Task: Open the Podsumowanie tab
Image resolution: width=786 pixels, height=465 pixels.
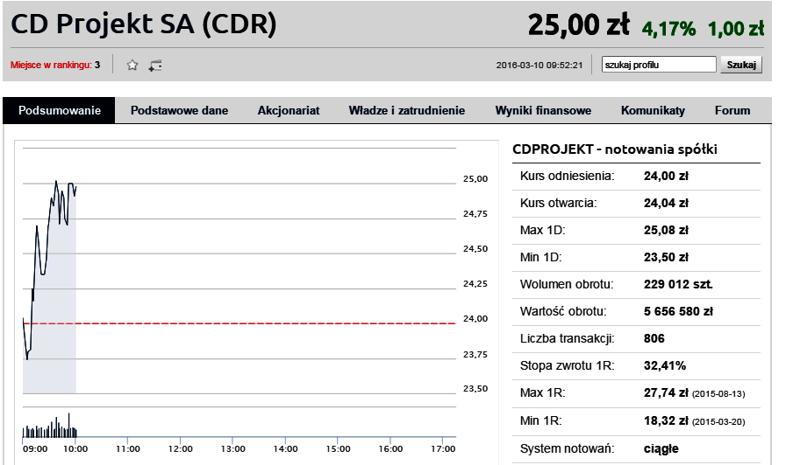Action: coord(59,110)
